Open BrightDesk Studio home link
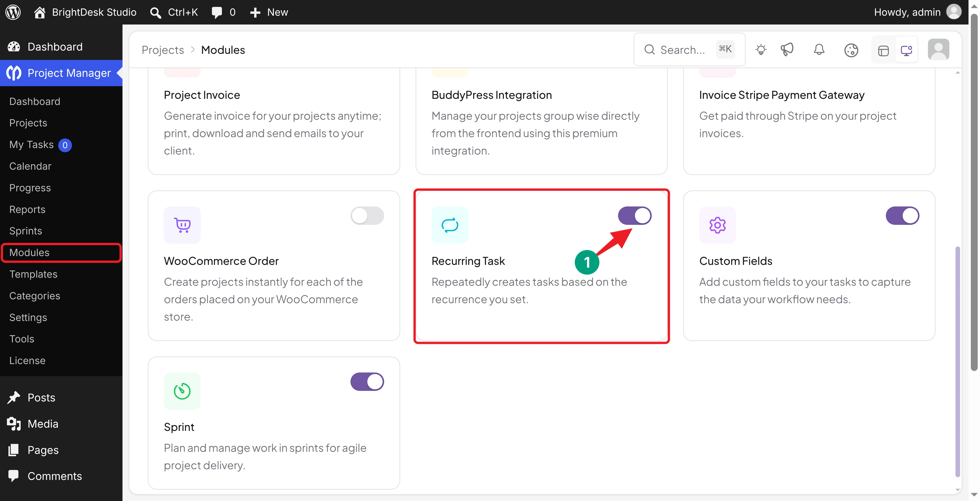The height and width of the screenshot is (501, 980). (x=85, y=12)
